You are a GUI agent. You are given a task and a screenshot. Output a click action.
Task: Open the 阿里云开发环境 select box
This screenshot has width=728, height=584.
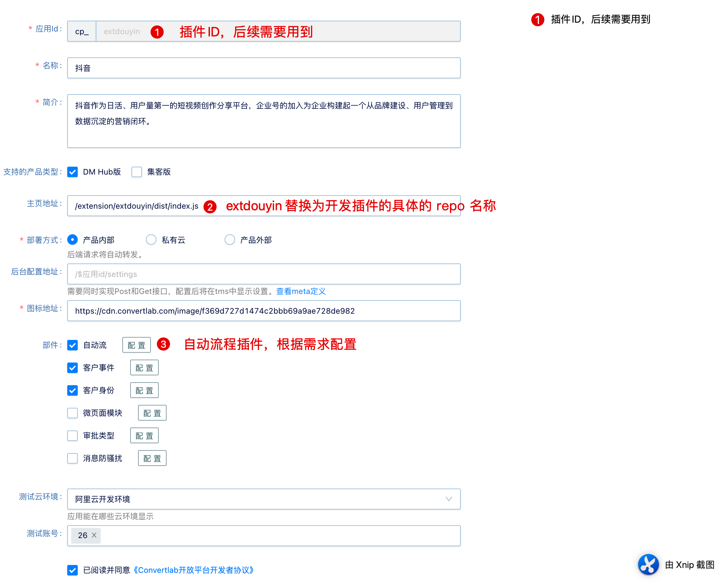[x=264, y=499]
